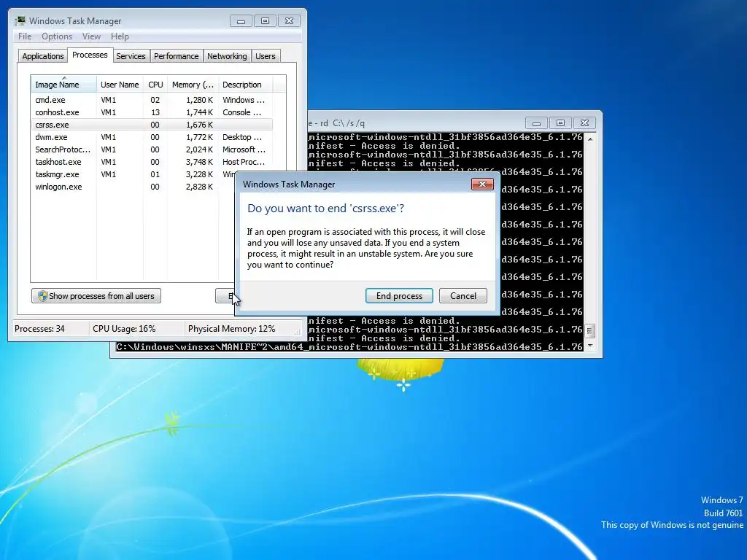
Task: Click End process in confirmation dialog
Action: pos(399,296)
